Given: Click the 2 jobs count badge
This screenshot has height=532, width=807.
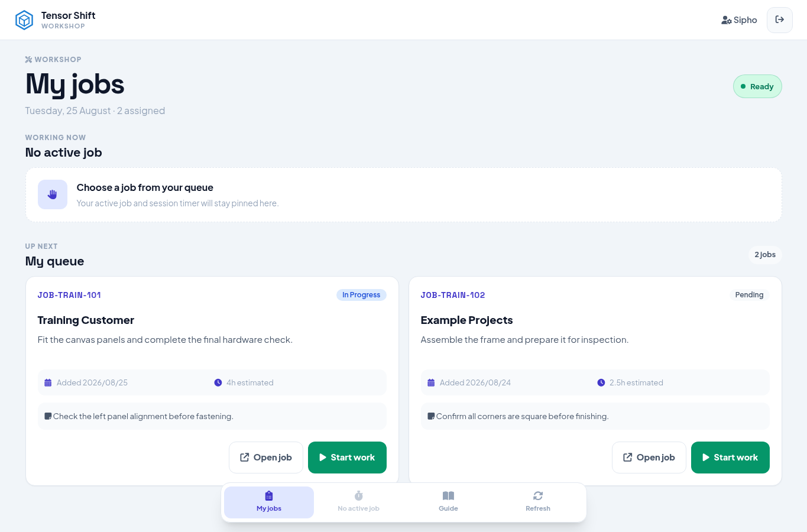Looking at the screenshot, I should [765, 255].
